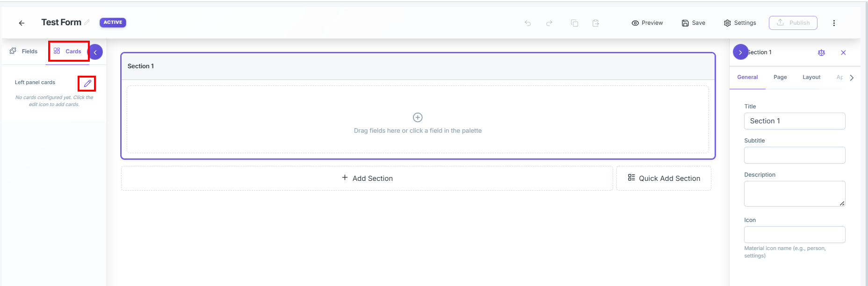Image resolution: width=868 pixels, height=286 pixels.
Task: Show more property tabs with right chevron
Action: point(852,78)
